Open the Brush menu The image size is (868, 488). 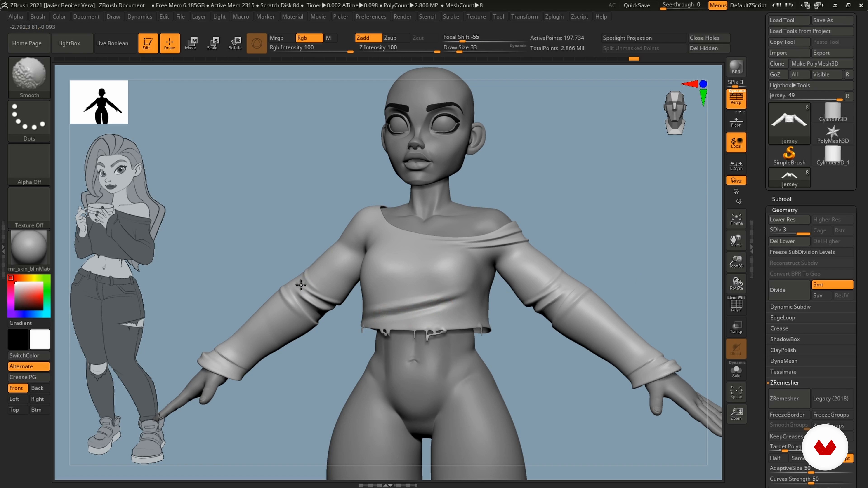pos(37,16)
